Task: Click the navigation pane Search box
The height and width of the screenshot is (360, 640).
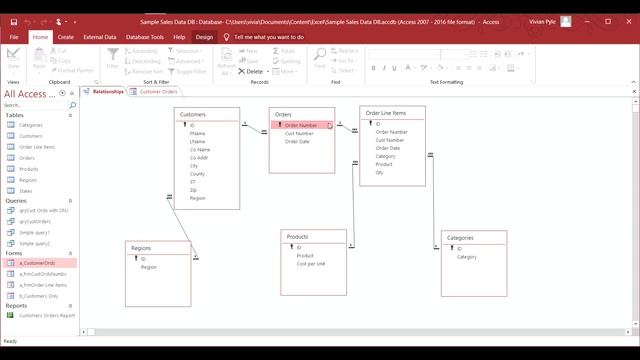Action: pyautogui.click(x=36, y=105)
